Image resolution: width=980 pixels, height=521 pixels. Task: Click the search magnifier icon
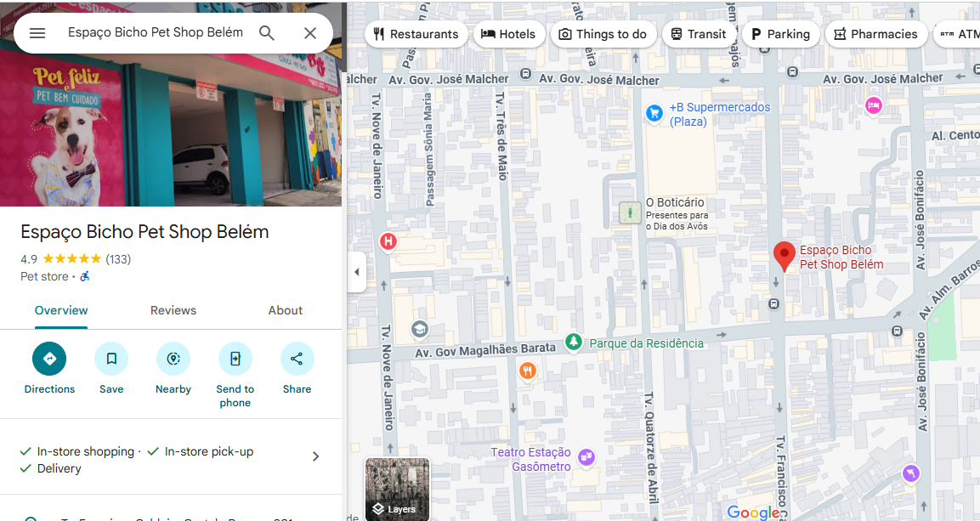(x=267, y=33)
